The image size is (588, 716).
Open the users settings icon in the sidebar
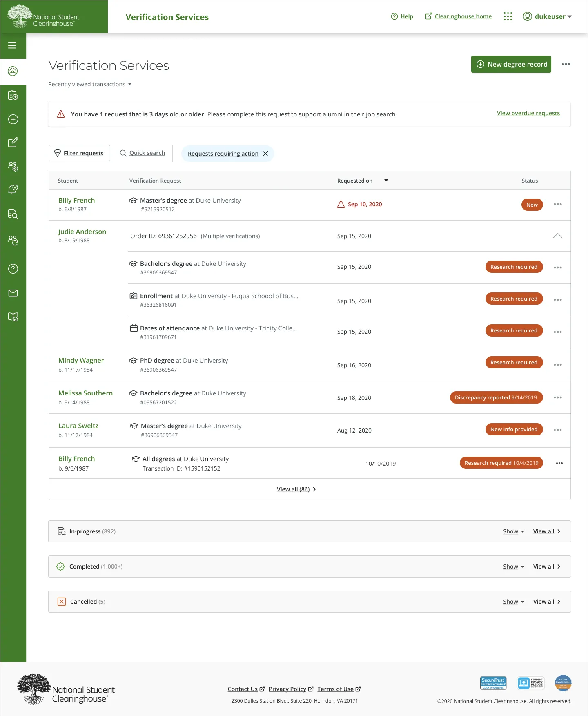coord(13,166)
